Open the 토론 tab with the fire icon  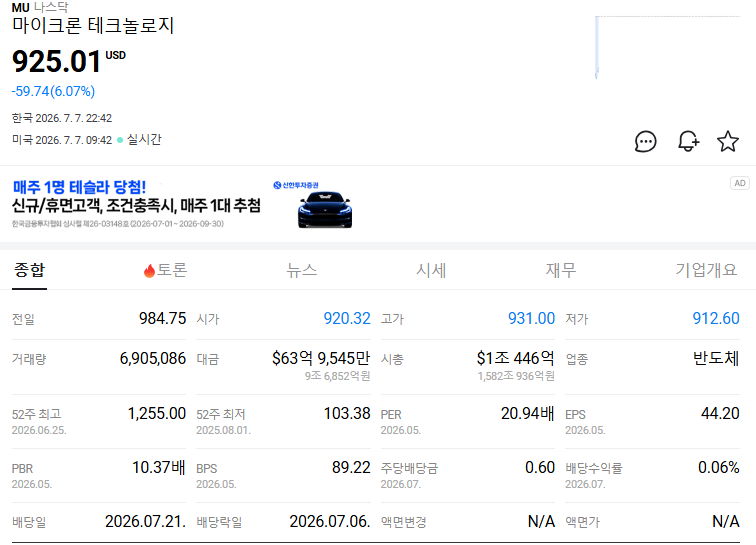(165, 270)
